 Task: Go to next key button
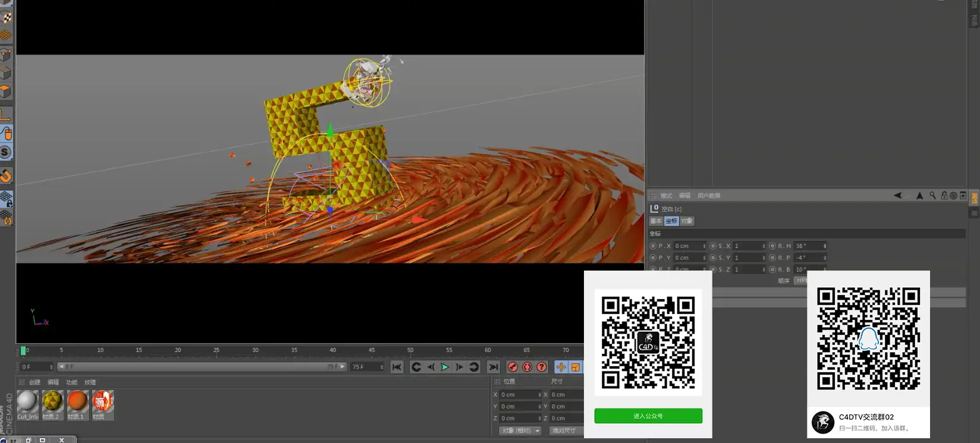(x=473, y=367)
